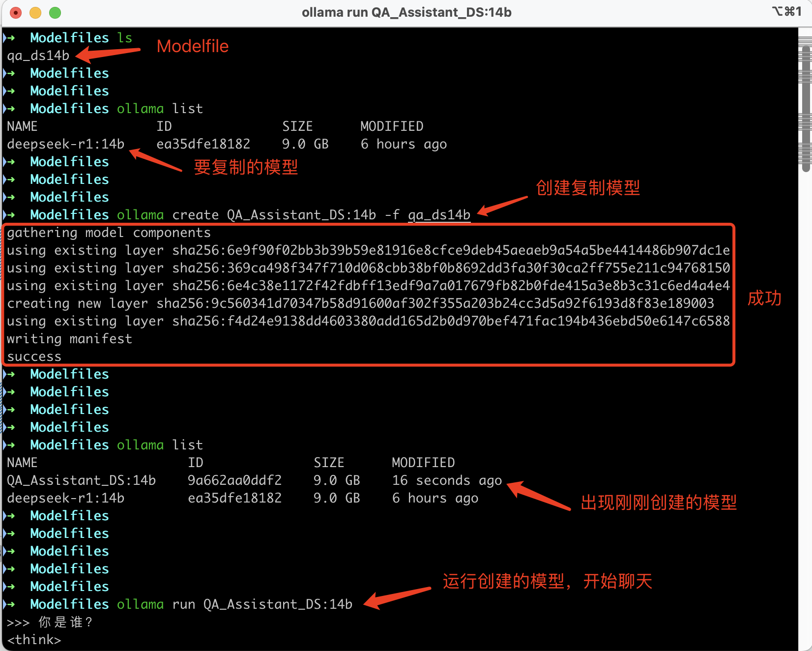Click underlined 'qa_ds14b' in create command

(439, 215)
